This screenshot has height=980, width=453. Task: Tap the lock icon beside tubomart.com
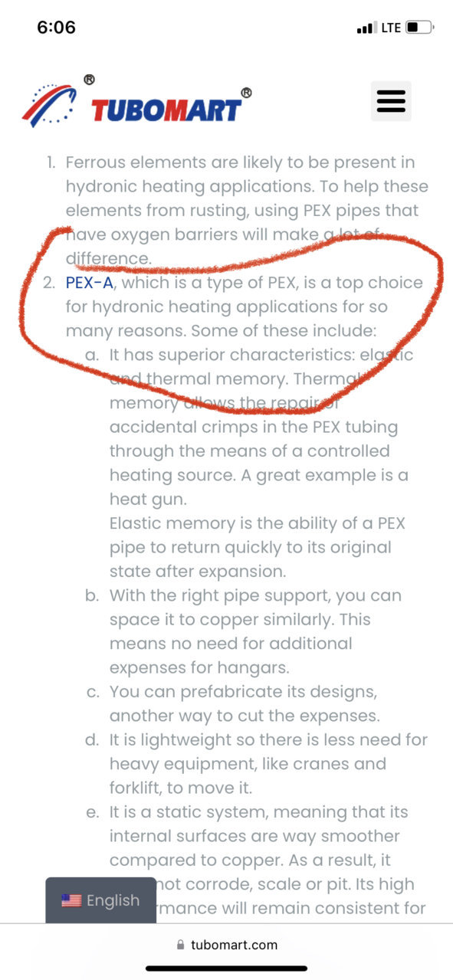[181, 945]
